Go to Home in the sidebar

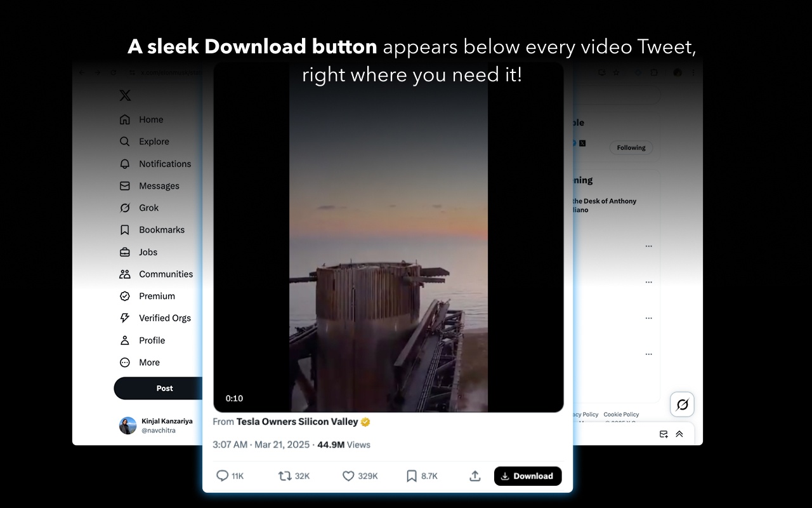141,119
